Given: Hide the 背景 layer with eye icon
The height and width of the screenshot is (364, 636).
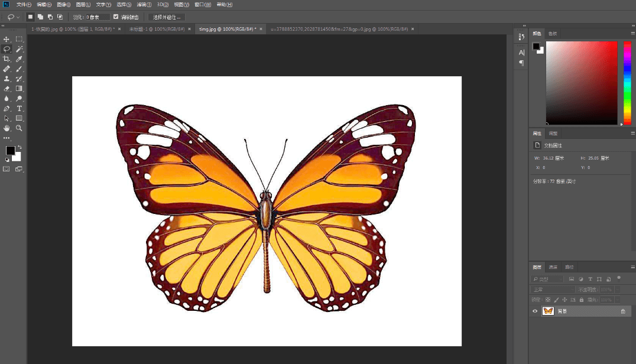Looking at the screenshot, I should point(536,311).
